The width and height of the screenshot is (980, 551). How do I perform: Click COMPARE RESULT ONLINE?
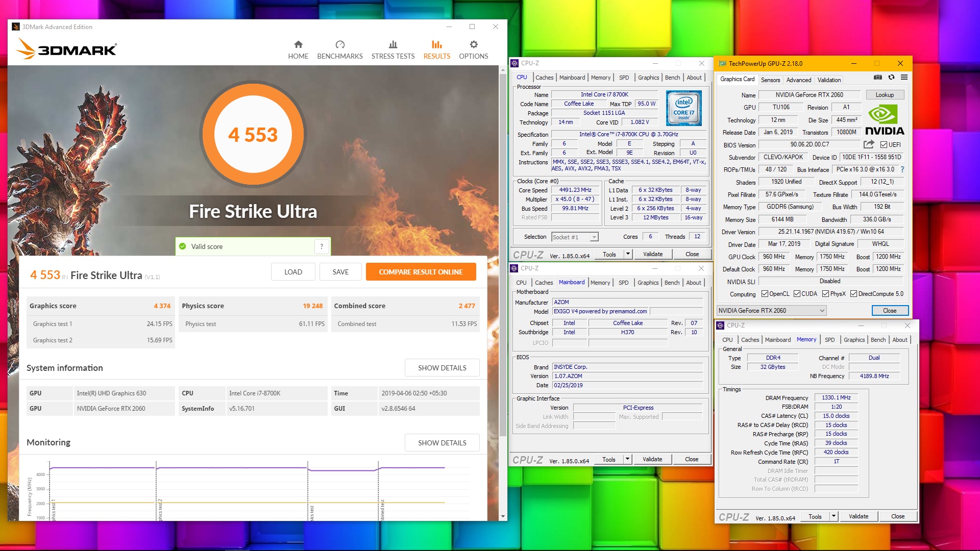(x=421, y=272)
